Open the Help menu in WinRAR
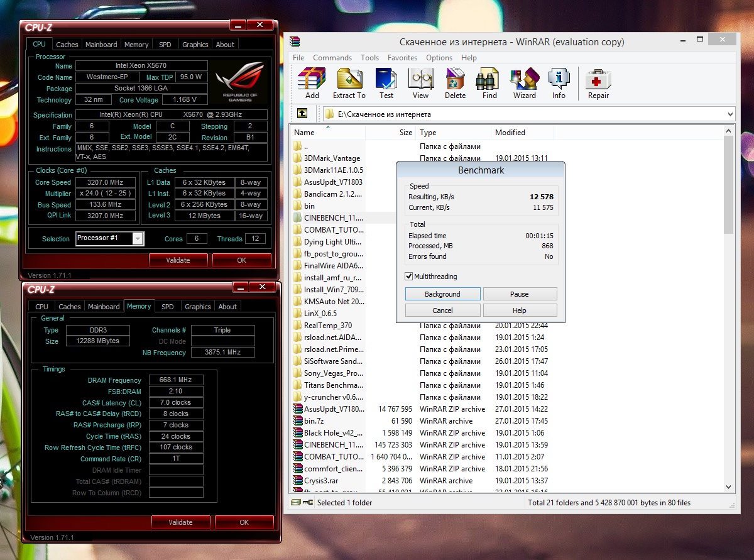The image size is (754, 560). [x=469, y=58]
